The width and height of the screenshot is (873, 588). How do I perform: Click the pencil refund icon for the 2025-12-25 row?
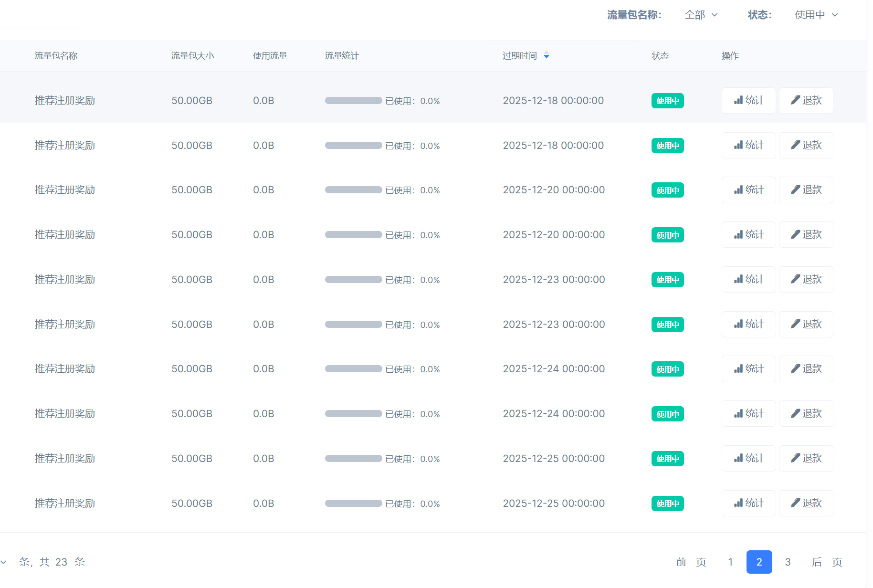795,458
